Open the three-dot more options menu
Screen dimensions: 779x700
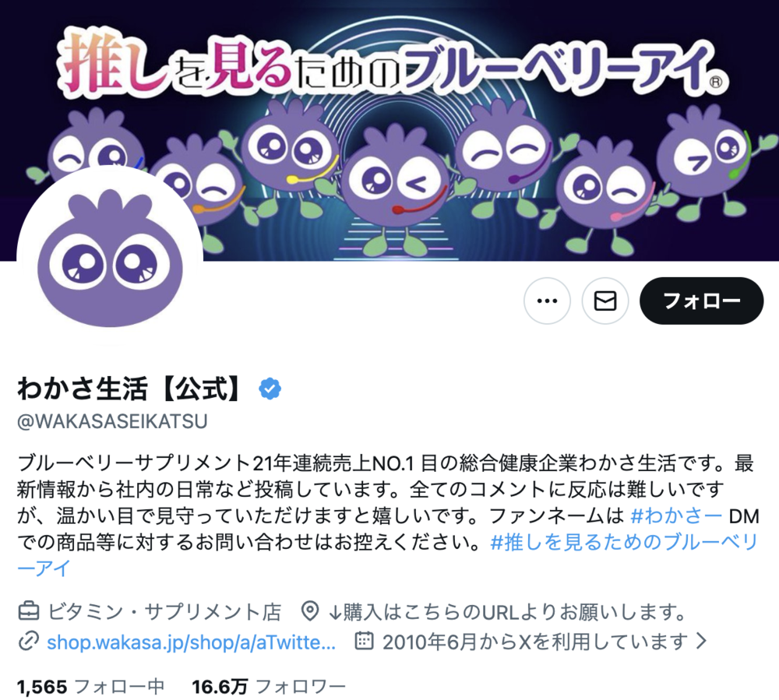547,301
